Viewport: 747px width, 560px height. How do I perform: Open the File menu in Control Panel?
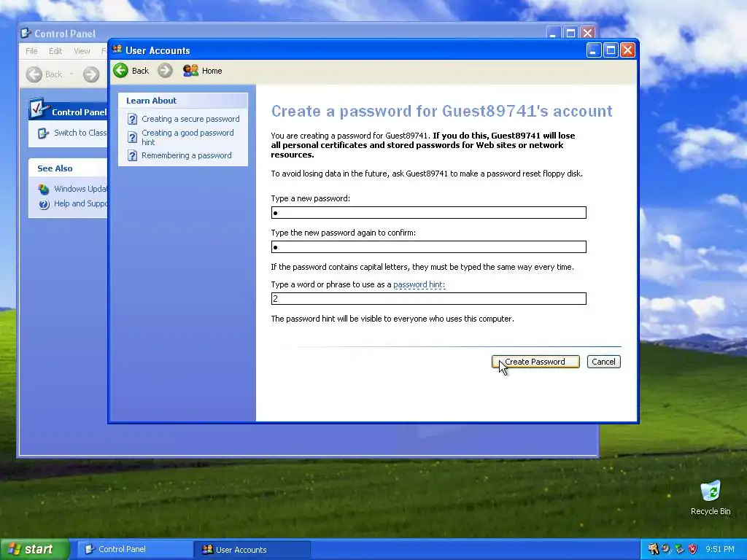pyautogui.click(x=31, y=51)
